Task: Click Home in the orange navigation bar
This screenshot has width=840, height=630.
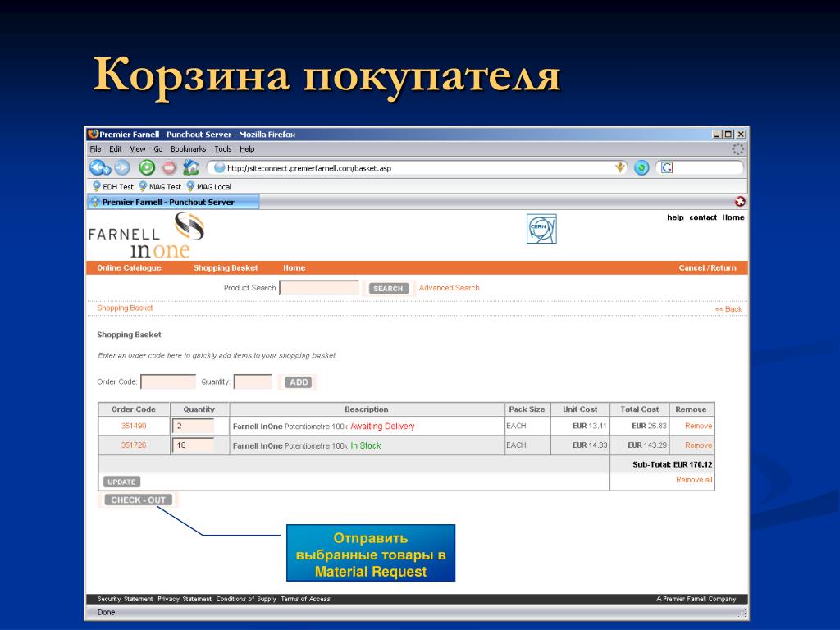Action: click(294, 268)
